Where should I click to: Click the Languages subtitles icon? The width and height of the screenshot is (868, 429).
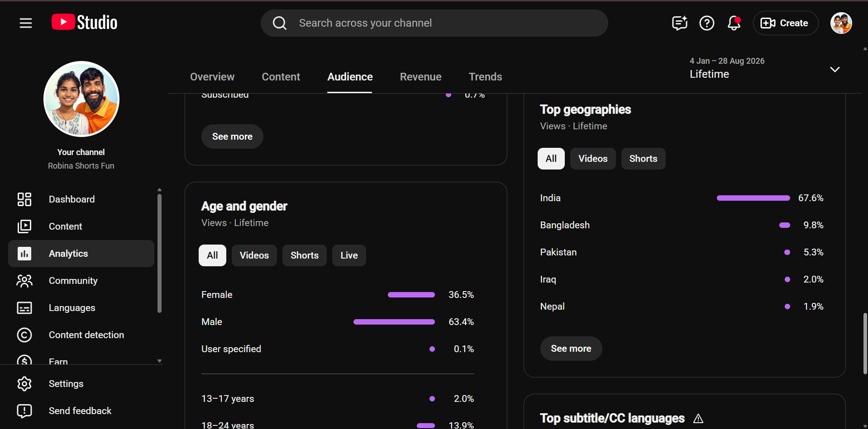click(24, 308)
